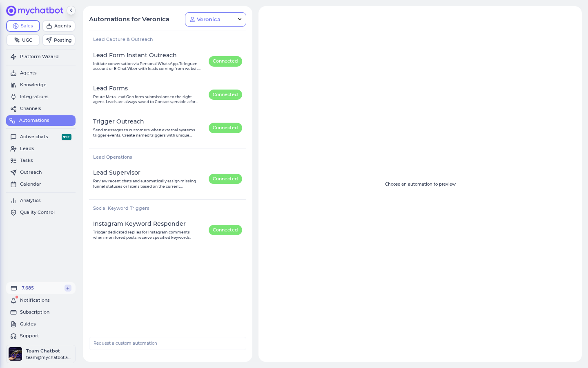Image resolution: width=588 pixels, height=368 pixels.
Task: Open the Leads menu item
Action: (x=41, y=149)
